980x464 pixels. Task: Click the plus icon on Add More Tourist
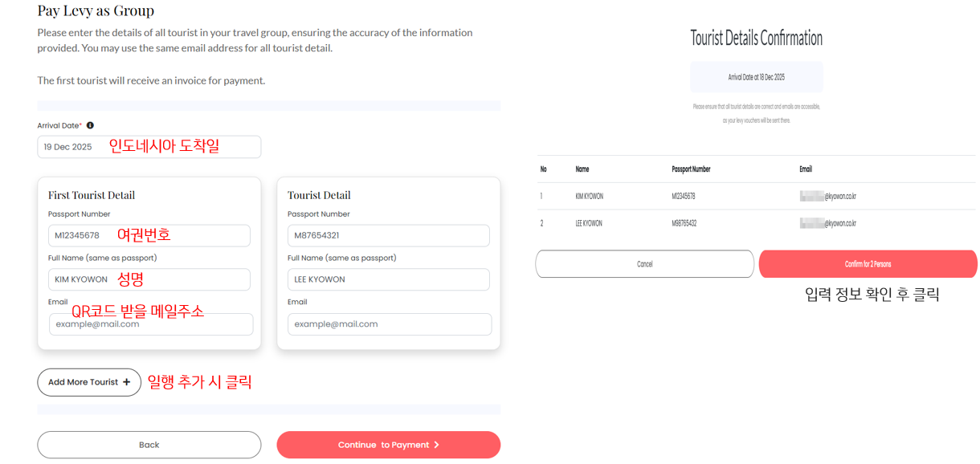click(127, 382)
